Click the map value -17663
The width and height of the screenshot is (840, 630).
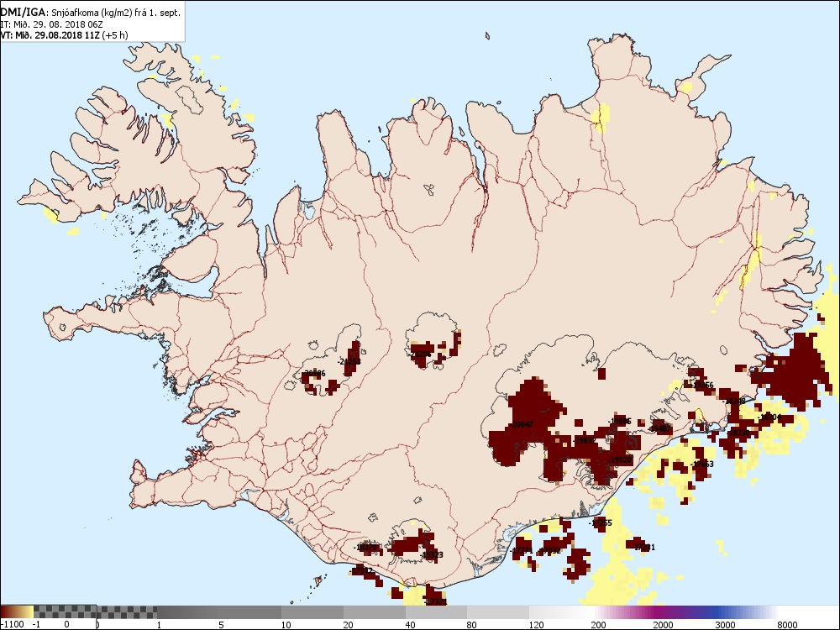(x=701, y=464)
